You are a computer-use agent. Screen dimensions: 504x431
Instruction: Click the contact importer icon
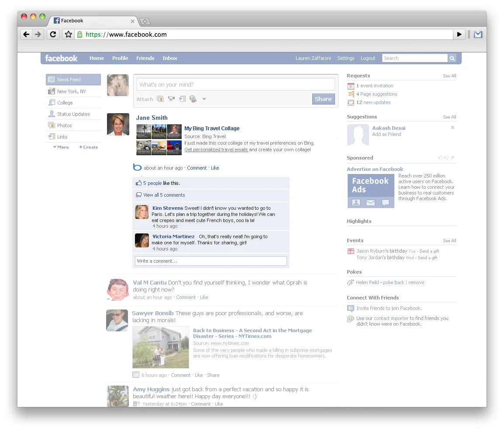pos(351,319)
